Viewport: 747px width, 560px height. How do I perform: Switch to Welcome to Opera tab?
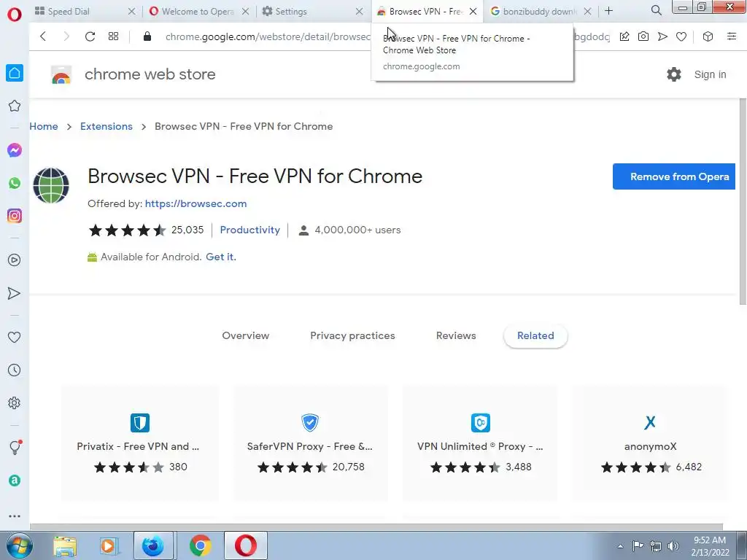point(193,11)
